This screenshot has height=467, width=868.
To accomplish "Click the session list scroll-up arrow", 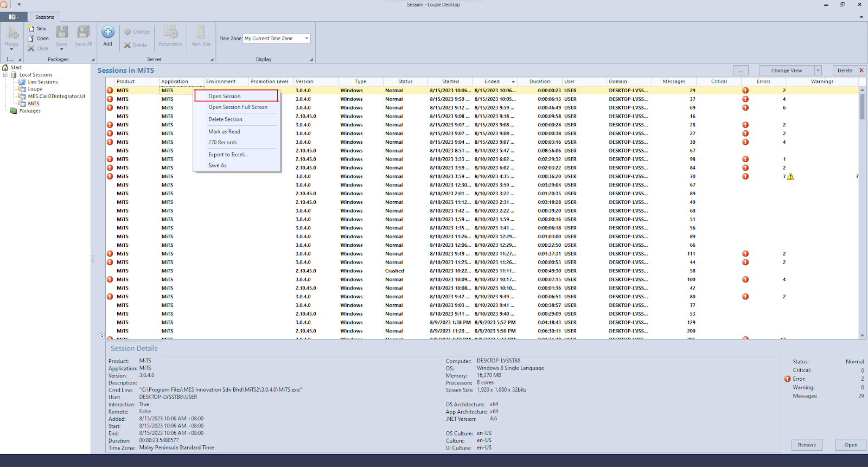I will coord(862,89).
